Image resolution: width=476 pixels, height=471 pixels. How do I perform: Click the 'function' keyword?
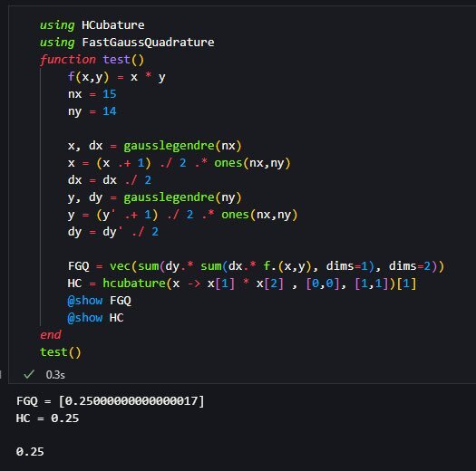(68, 59)
